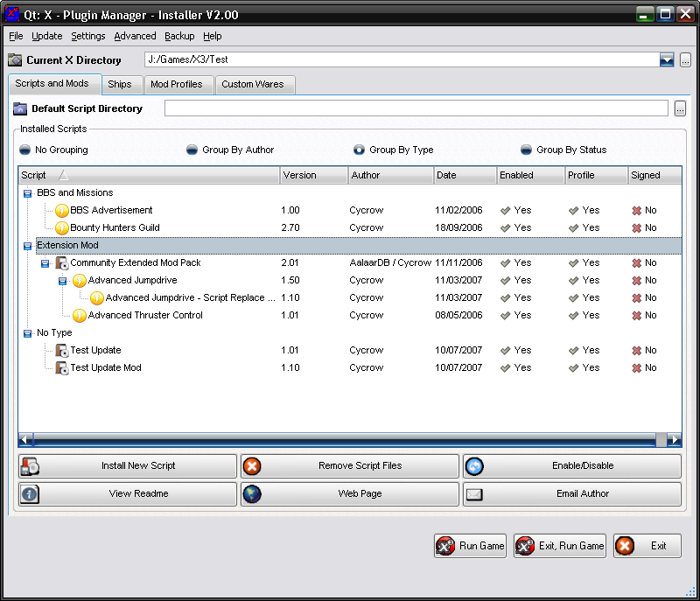This screenshot has height=601, width=700.
Task: Switch to the Mod Profiles tab
Action: [176, 84]
